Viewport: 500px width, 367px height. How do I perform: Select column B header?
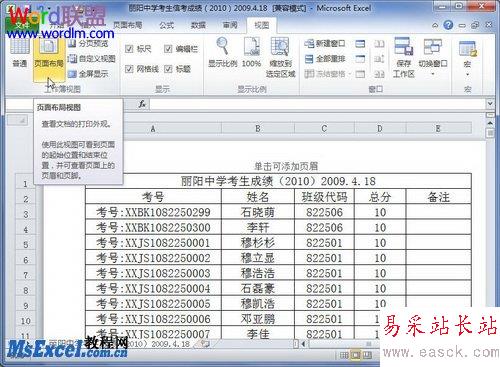(x=258, y=128)
